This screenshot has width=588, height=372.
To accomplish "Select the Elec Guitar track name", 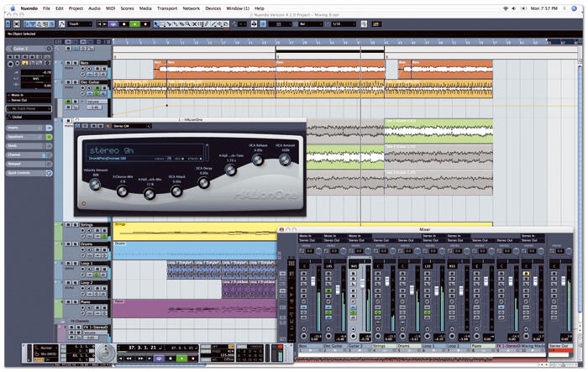I will [x=88, y=82].
